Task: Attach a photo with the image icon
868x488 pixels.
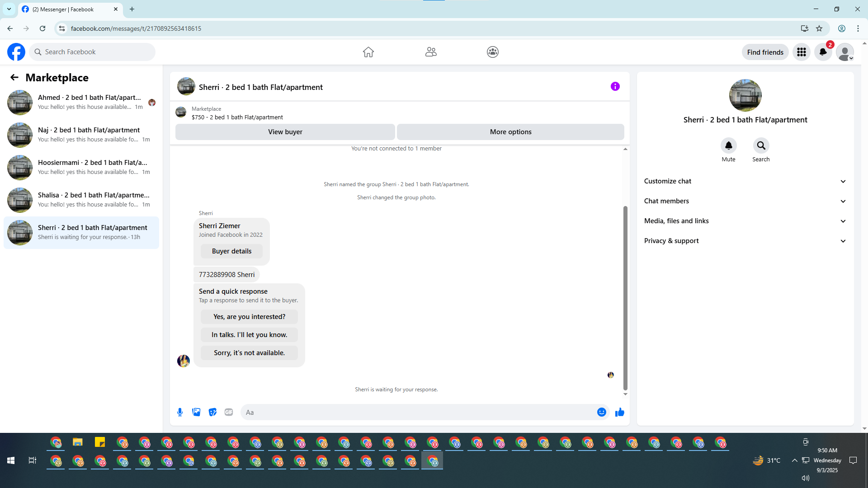Action: [x=196, y=412]
